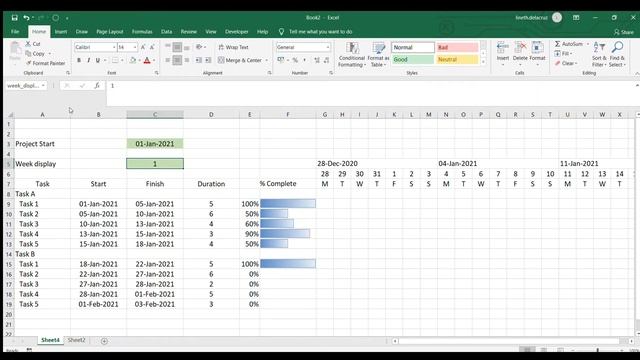Toggle Underline formatting

98,60
